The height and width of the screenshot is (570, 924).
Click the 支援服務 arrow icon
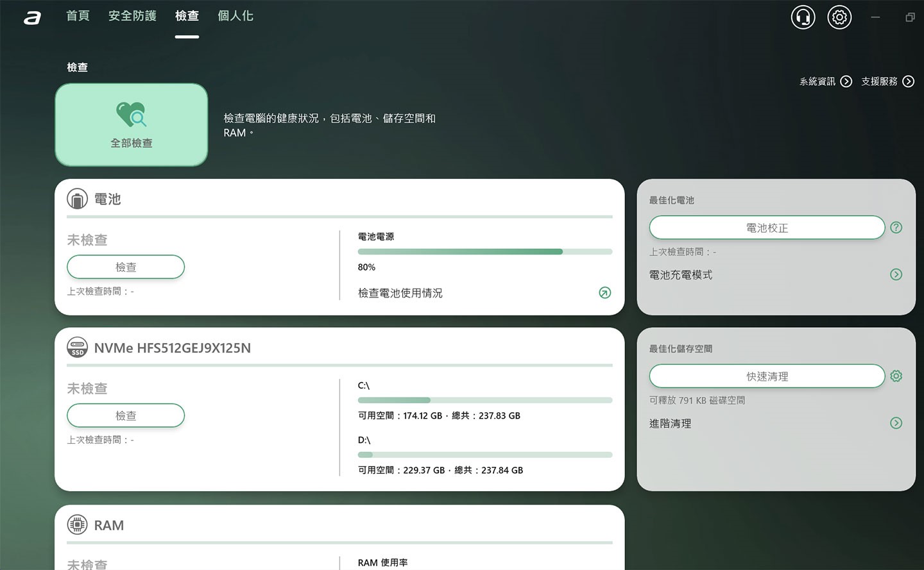pyautogui.click(x=908, y=81)
